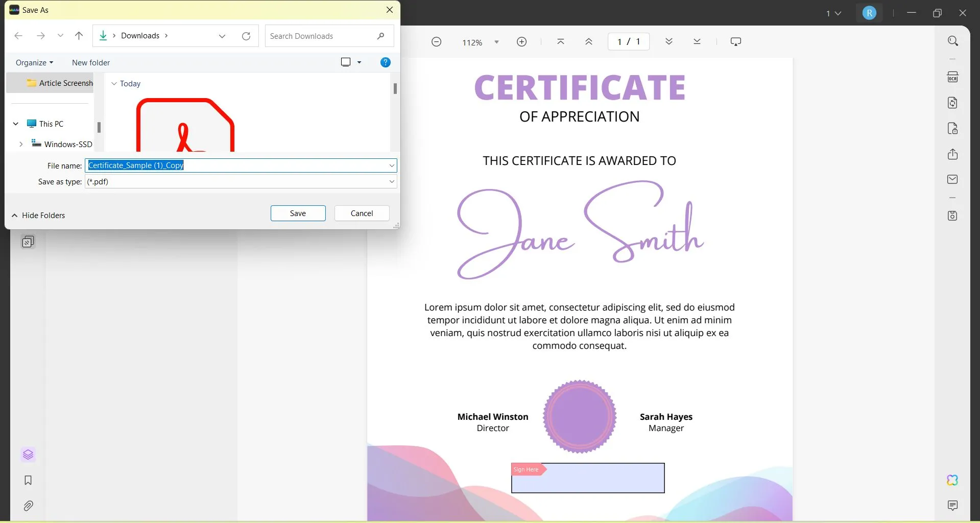Click the Back navigation arrow

tap(18, 36)
